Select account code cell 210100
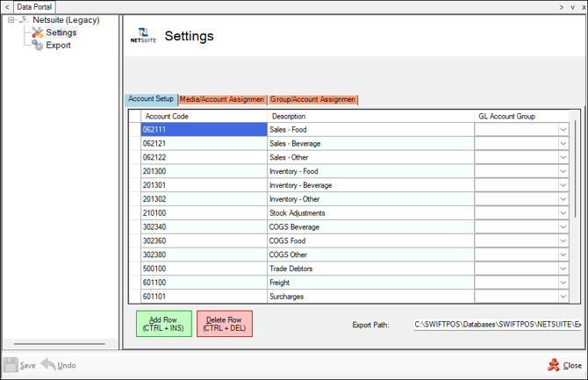Screen dimensions: 588x380 click(204, 213)
